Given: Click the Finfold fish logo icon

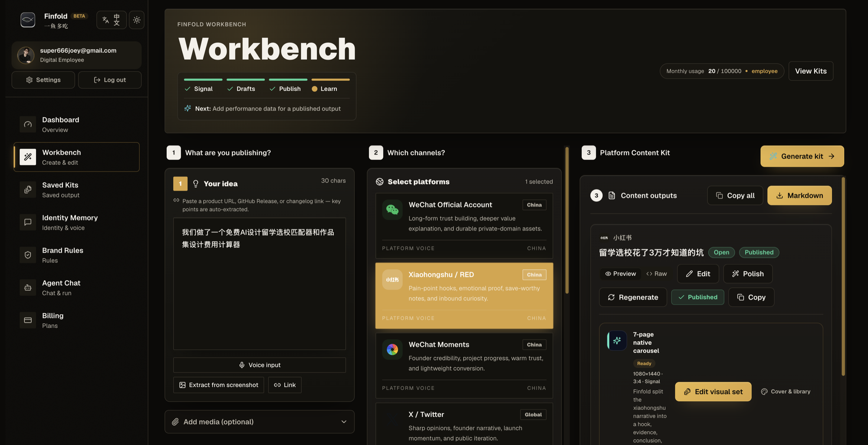Looking at the screenshot, I should (x=28, y=20).
